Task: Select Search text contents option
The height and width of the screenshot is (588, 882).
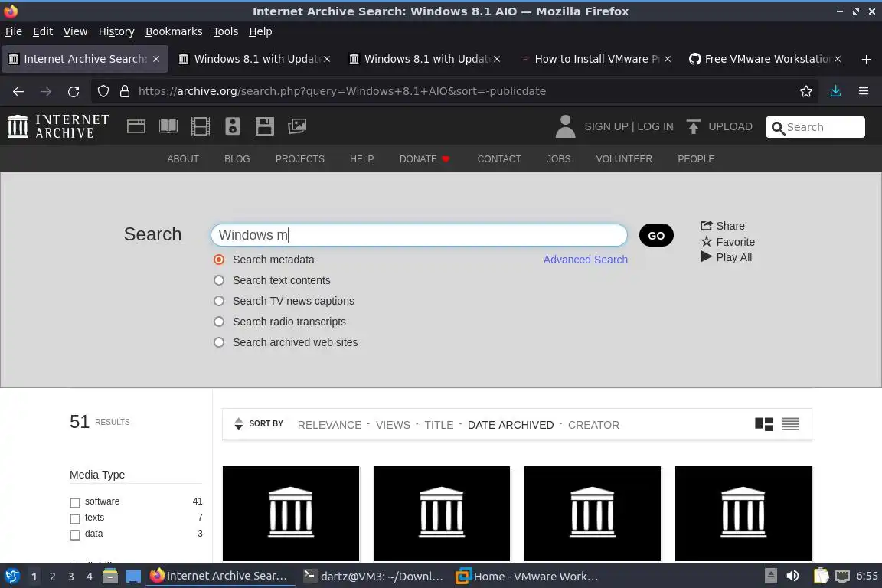Action: pos(219,280)
